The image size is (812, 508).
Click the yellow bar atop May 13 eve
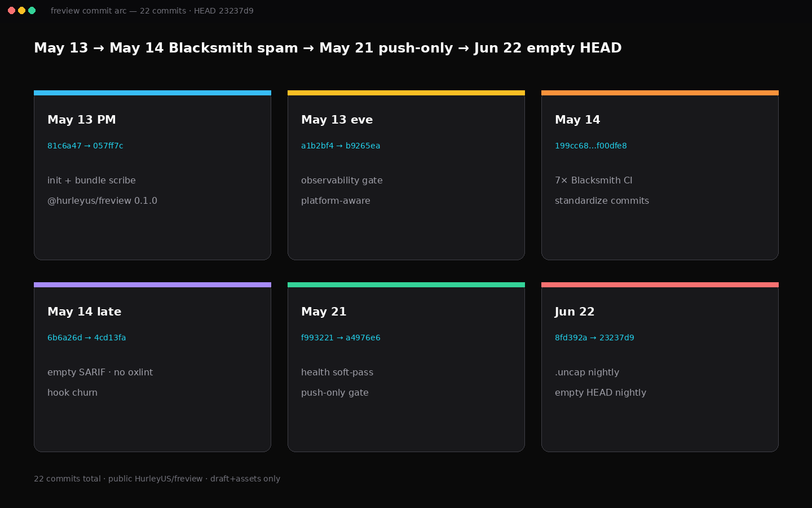point(406,93)
